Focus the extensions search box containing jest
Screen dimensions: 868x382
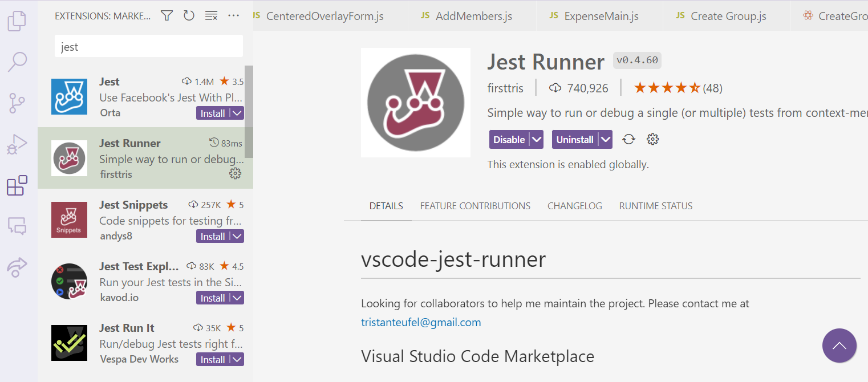pyautogui.click(x=149, y=46)
